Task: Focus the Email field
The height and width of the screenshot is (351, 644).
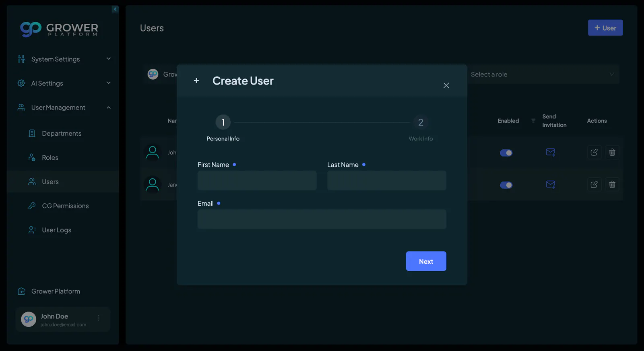Action: point(322,219)
